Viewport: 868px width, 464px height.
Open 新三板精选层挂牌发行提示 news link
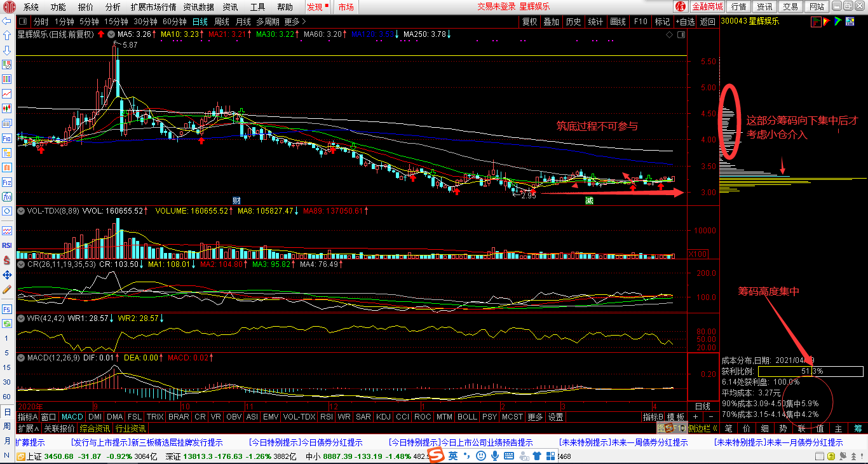(147, 442)
